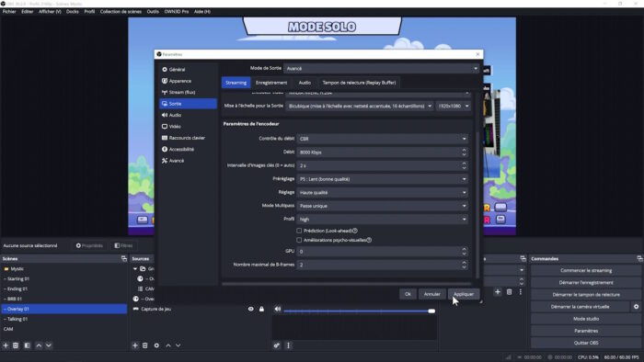The width and height of the screenshot is (644, 362).
Task: Enable Améliorations psycho-visuelles checkbox
Action: [x=299, y=240]
